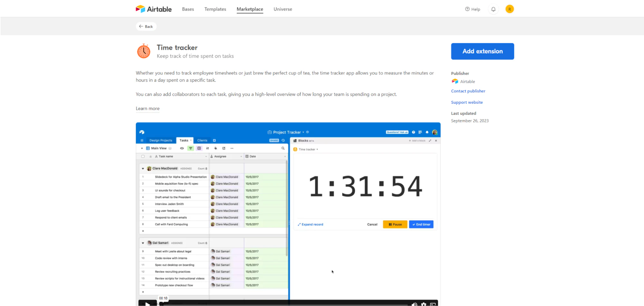Click the share view icon in video toolbar

[x=224, y=148]
